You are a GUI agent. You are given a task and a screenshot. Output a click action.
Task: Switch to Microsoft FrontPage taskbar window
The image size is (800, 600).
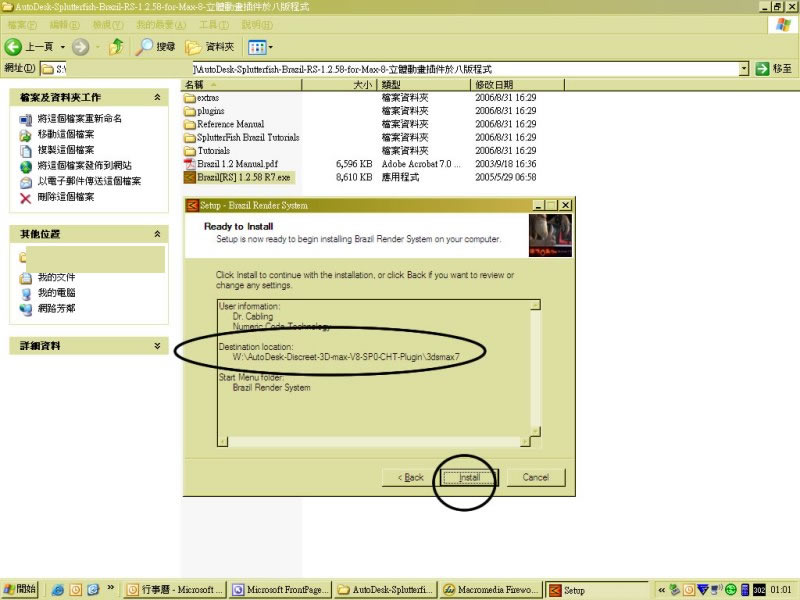(281, 590)
